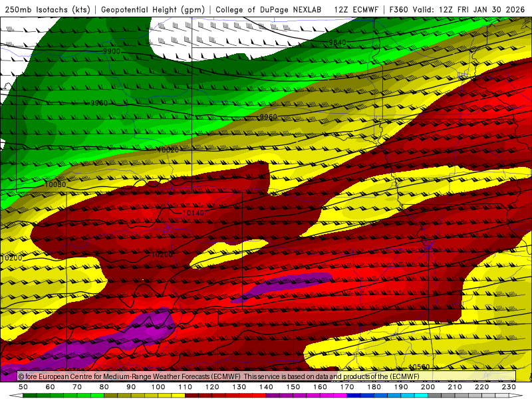Click the 9900 height contour label
The height and width of the screenshot is (399, 532).
point(112,51)
